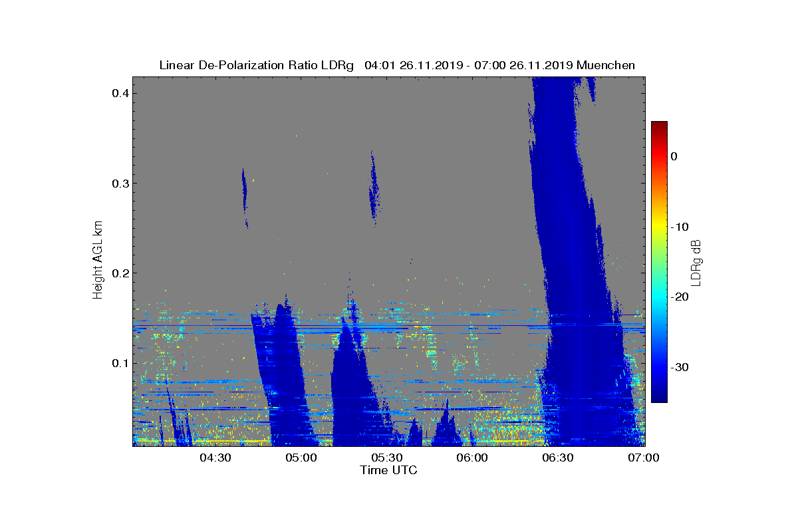This screenshot has width=798, height=532.
Task: Click the LDRg colorbar scale
Action: (x=659, y=262)
